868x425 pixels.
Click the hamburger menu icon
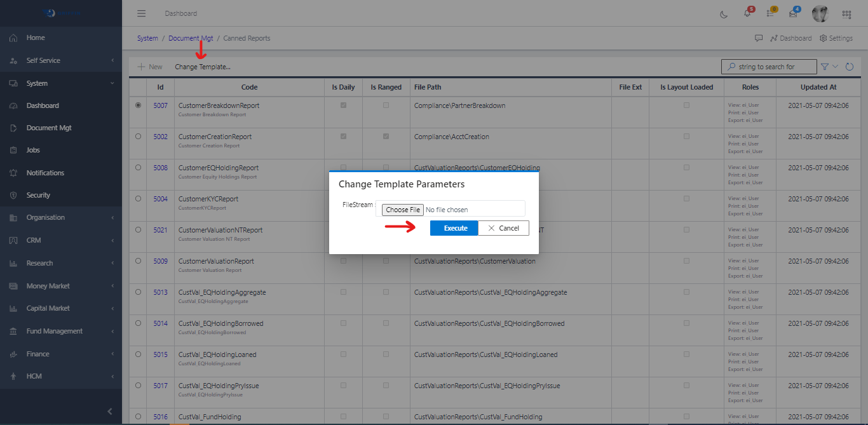(141, 13)
